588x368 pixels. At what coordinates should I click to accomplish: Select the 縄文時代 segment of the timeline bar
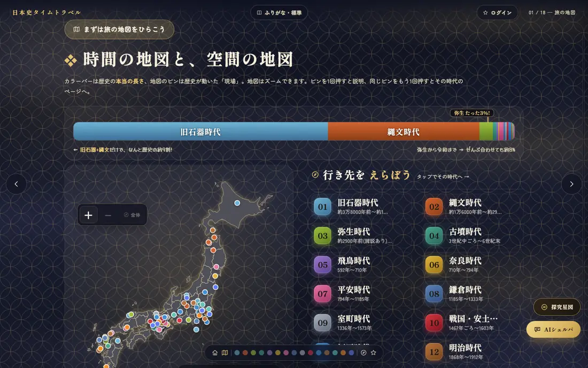point(404,132)
